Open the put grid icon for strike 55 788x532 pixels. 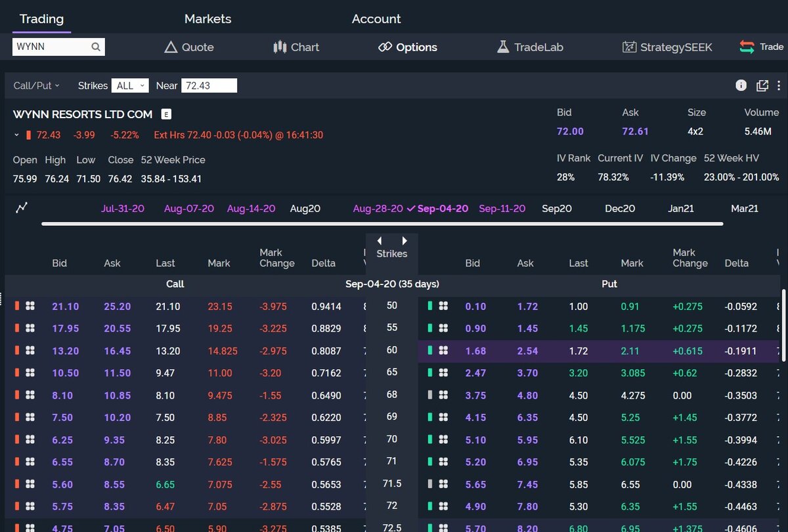click(443, 328)
